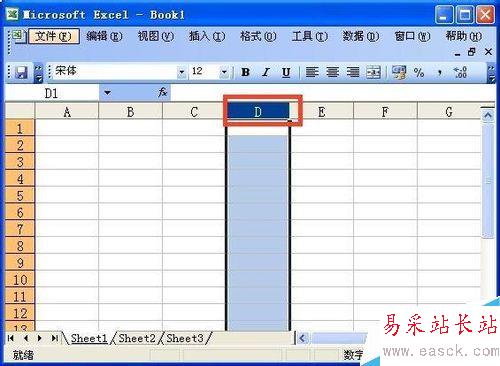This screenshot has width=500, height=366.
Task: Expand formatting toolbar options at right end
Action: [x=491, y=72]
